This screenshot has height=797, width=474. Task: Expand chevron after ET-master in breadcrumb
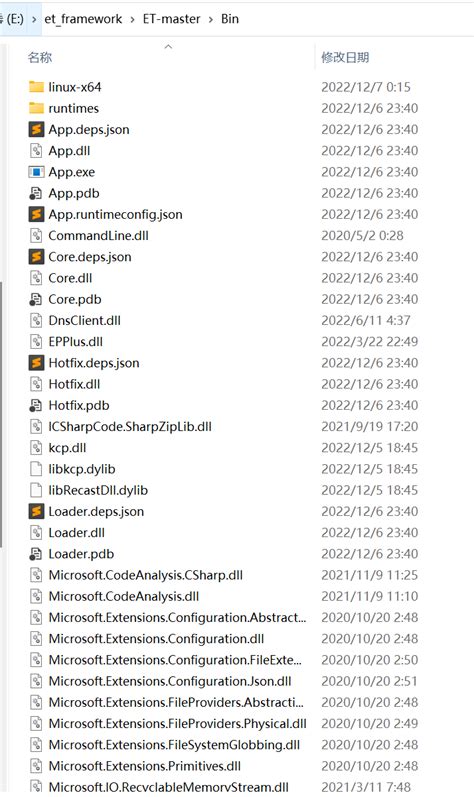(211, 19)
